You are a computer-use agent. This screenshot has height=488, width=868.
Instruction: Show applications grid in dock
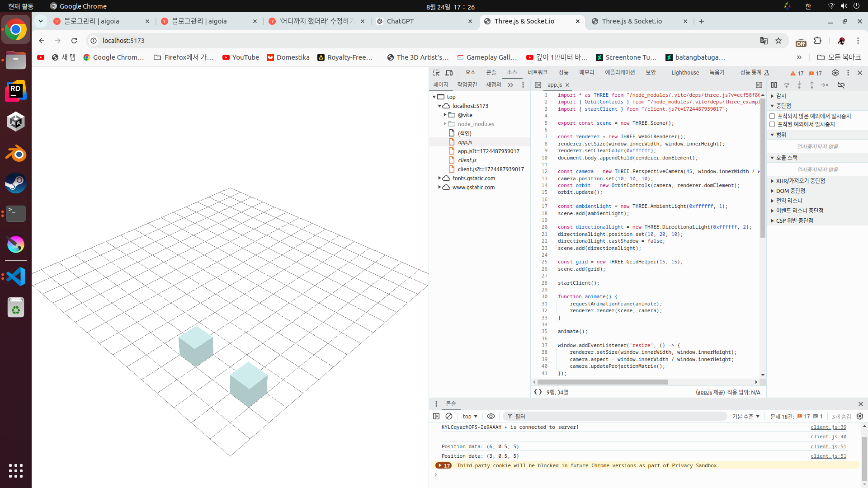pos(16,471)
